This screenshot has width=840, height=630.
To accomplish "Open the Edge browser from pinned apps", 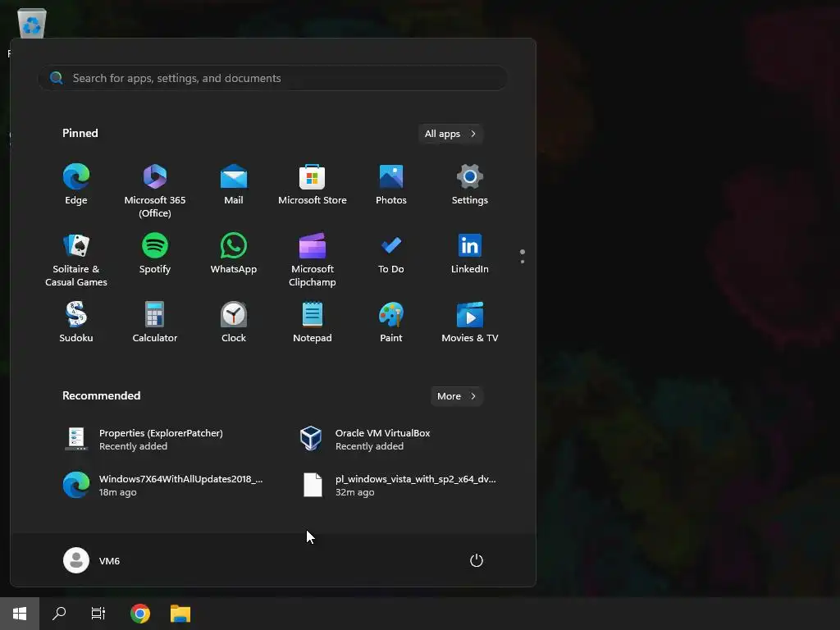I will coord(76,185).
